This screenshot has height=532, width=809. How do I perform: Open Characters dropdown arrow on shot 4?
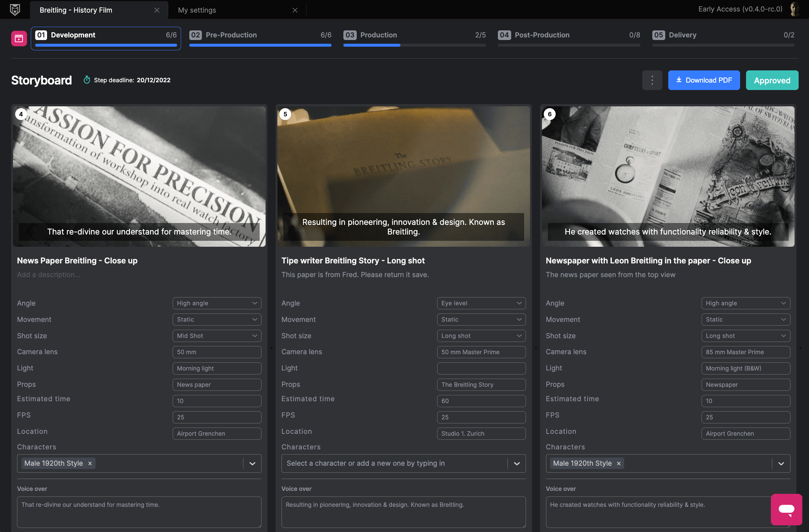pyautogui.click(x=252, y=463)
